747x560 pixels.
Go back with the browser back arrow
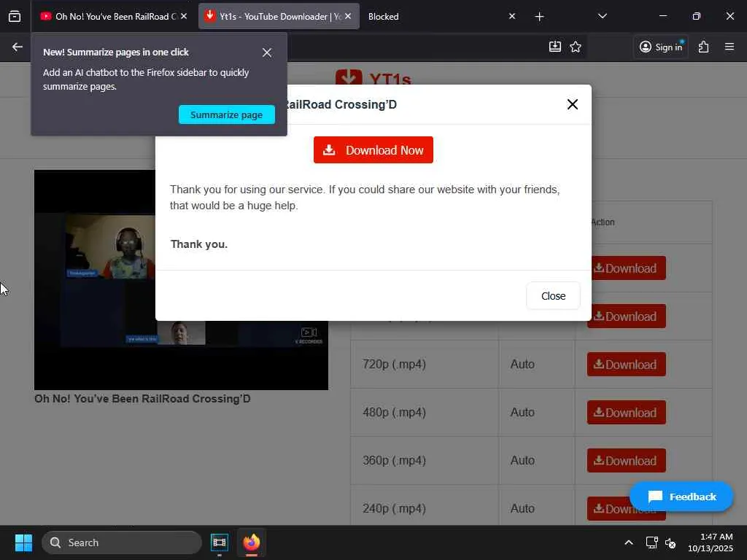18,47
